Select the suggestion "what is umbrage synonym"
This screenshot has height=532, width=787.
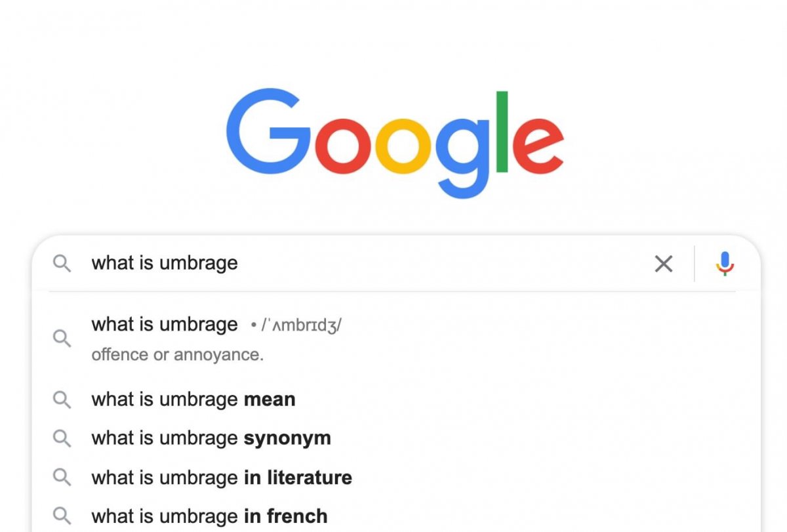point(211,438)
